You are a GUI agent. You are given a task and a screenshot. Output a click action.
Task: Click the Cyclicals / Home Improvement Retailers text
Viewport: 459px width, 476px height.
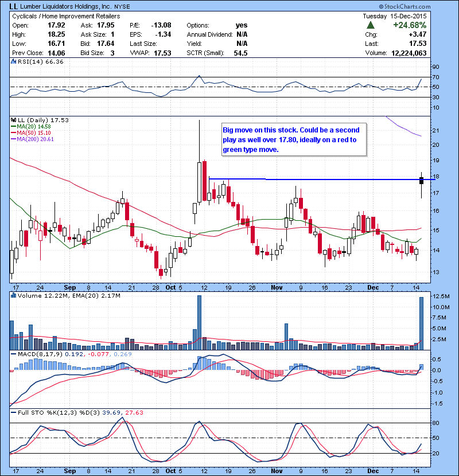point(66,16)
